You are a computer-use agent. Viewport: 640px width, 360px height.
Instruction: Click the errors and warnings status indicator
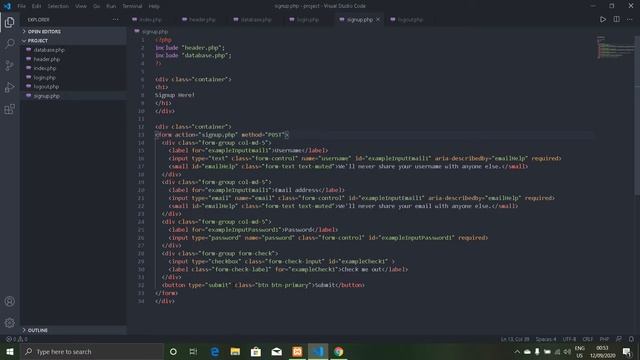tap(16, 339)
